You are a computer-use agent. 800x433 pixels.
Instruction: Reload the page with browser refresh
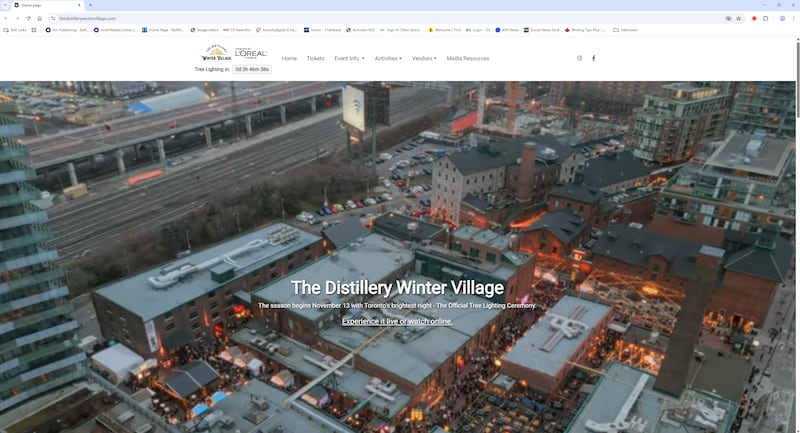(x=27, y=18)
